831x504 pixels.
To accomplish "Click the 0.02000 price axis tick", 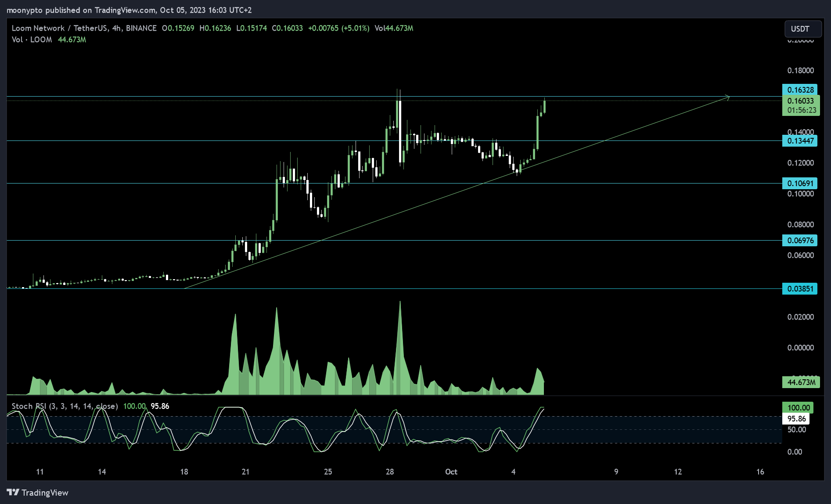I will (x=800, y=317).
